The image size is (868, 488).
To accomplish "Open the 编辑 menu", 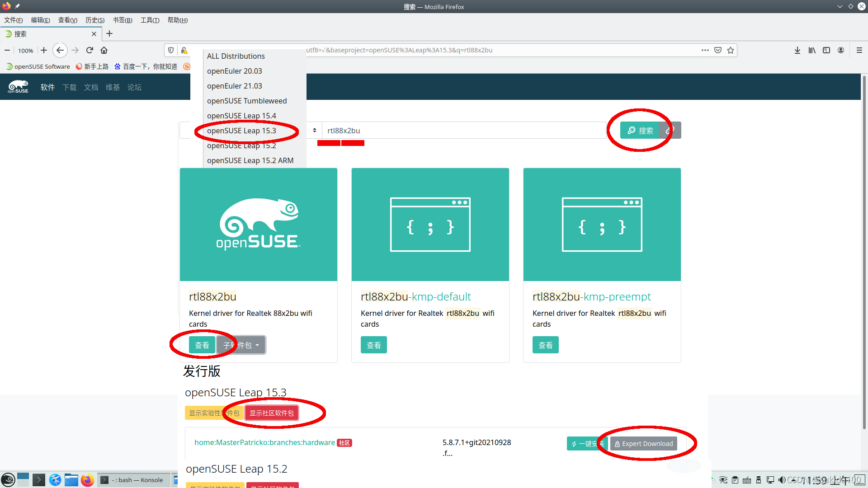I will pos(41,20).
